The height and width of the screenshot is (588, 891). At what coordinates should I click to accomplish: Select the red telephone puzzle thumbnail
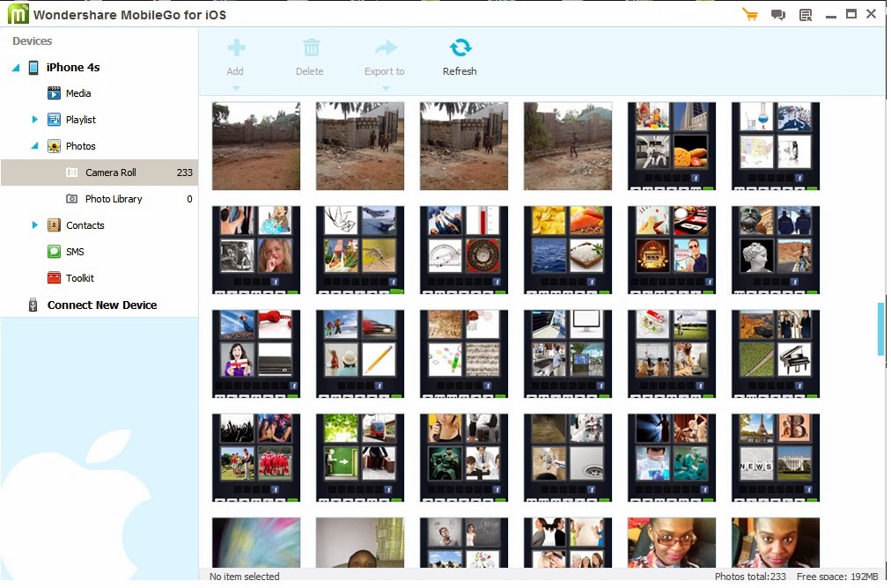(x=256, y=354)
